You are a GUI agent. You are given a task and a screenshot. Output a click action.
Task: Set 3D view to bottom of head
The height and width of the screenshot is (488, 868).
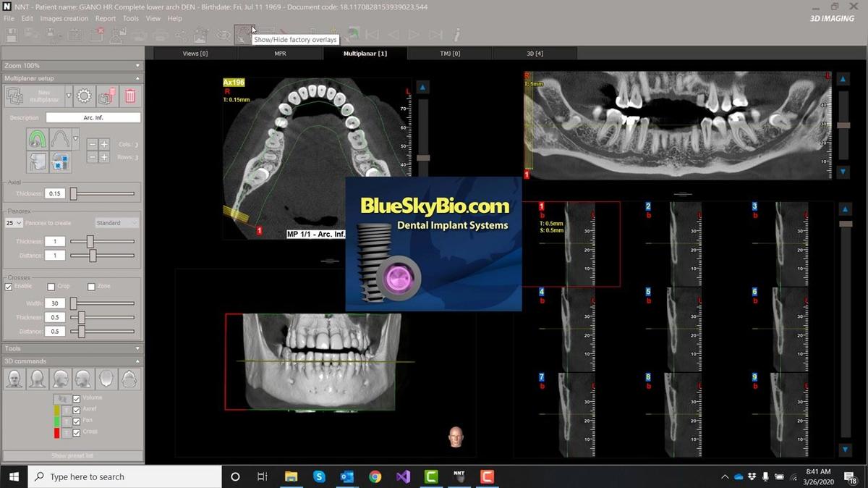[130, 379]
